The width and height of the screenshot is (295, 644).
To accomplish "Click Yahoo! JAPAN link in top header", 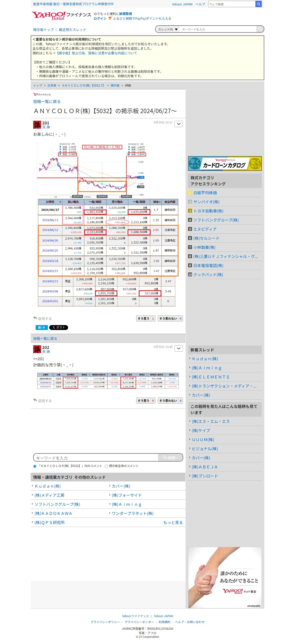I will tap(182, 4).
